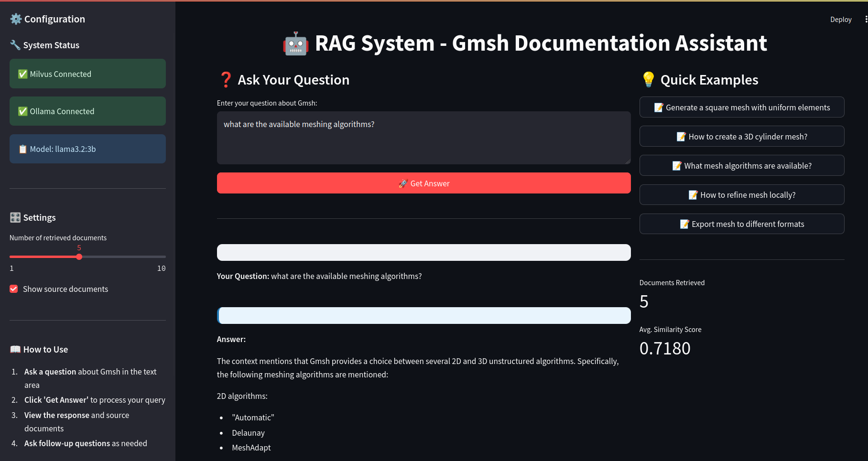The height and width of the screenshot is (461, 868).
Task: Click the Ollama Connected checkmark icon
Action: click(22, 111)
